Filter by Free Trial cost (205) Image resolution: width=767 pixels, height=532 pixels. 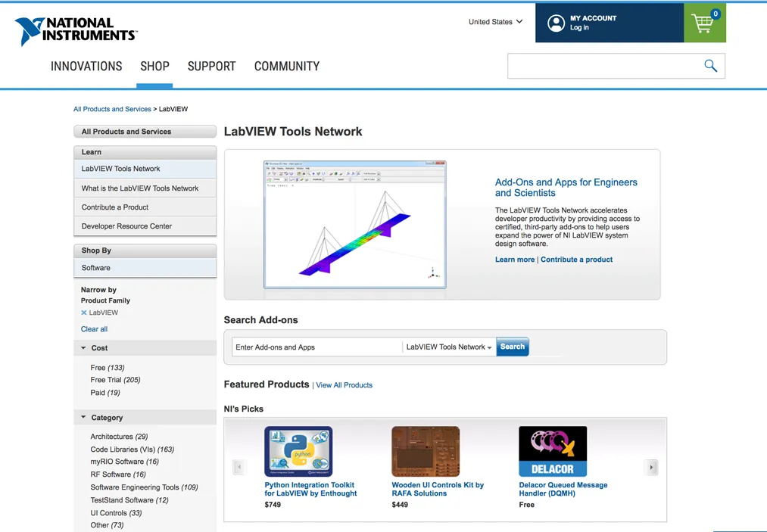point(115,380)
